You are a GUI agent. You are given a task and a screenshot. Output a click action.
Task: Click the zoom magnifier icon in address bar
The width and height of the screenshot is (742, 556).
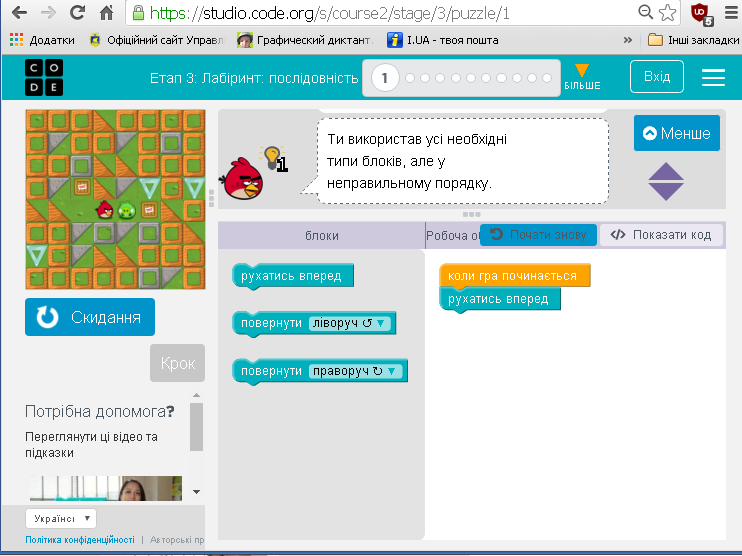pos(645,12)
